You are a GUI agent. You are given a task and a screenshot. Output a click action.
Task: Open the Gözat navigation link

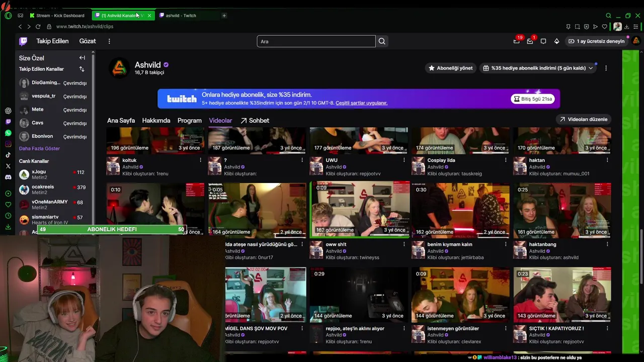point(88,41)
